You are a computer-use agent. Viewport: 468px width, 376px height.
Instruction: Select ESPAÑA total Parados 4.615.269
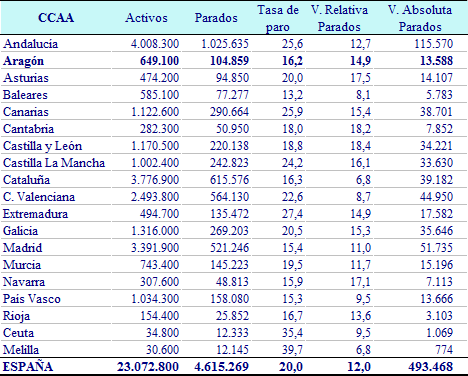coord(222,367)
